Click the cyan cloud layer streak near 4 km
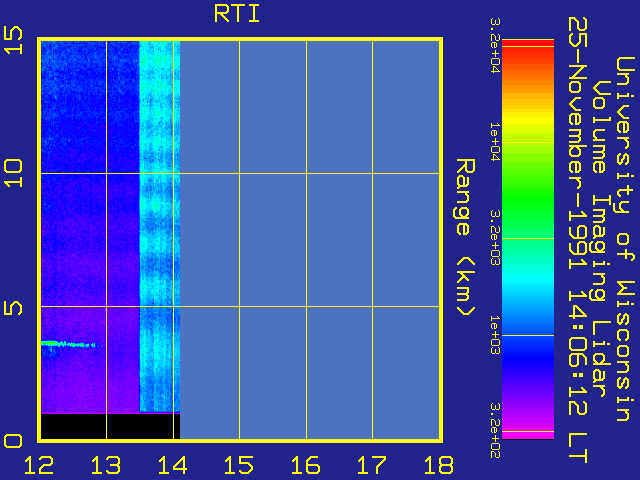The width and height of the screenshot is (640, 480). [69, 344]
